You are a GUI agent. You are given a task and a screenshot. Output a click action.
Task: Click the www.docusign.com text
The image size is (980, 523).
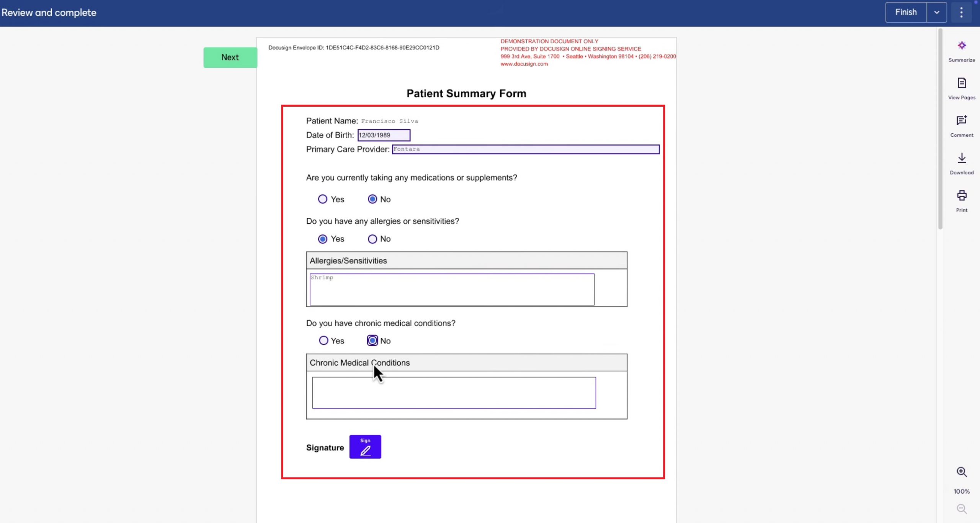(x=524, y=64)
